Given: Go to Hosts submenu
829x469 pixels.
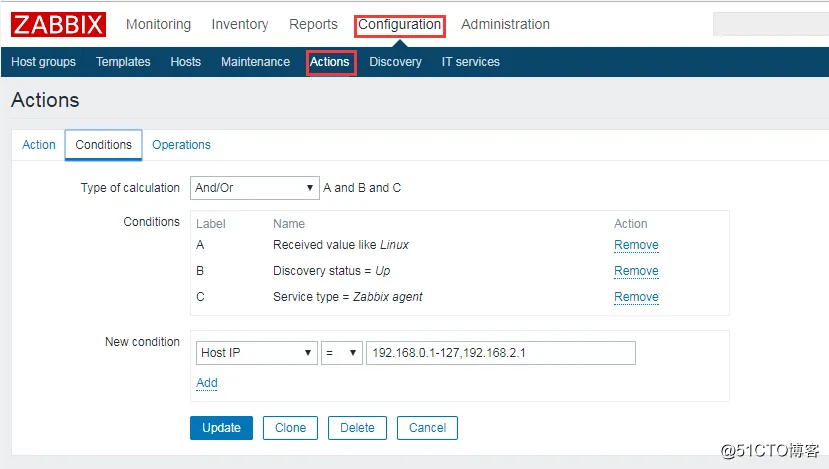Looking at the screenshot, I should [x=186, y=62].
